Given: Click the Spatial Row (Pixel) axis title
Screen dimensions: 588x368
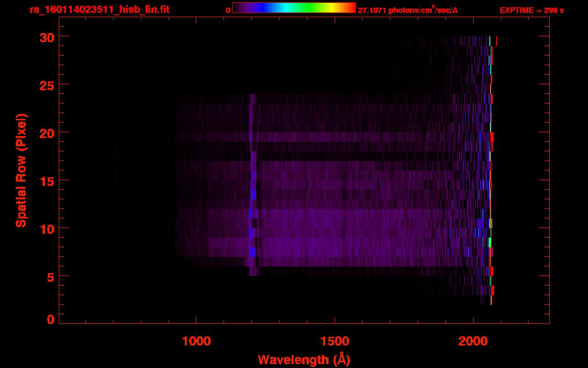Looking at the screenshot, I should (x=21, y=170).
